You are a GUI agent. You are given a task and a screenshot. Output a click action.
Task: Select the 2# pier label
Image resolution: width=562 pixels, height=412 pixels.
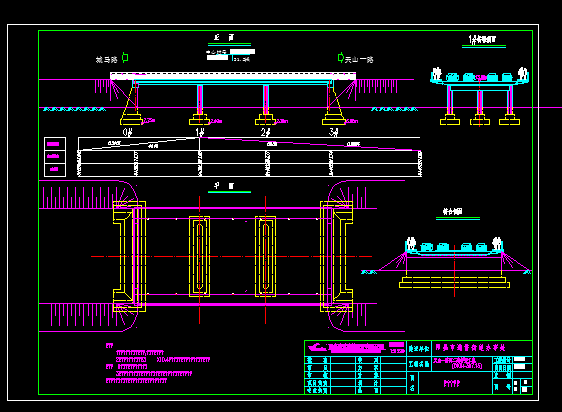click(266, 132)
